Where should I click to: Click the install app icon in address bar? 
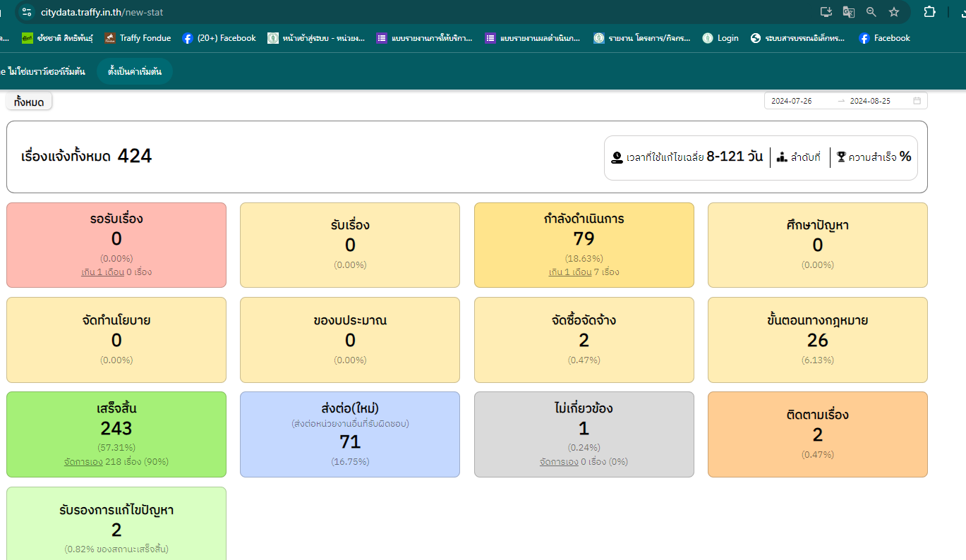[x=826, y=12]
